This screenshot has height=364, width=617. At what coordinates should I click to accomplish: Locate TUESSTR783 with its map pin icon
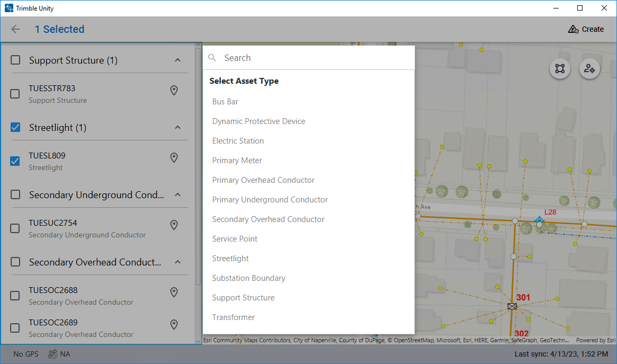(x=173, y=91)
